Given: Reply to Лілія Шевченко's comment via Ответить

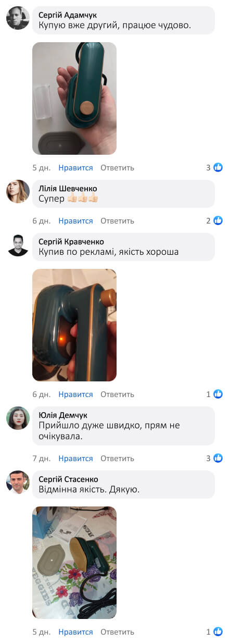Looking at the screenshot, I should [x=117, y=221].
